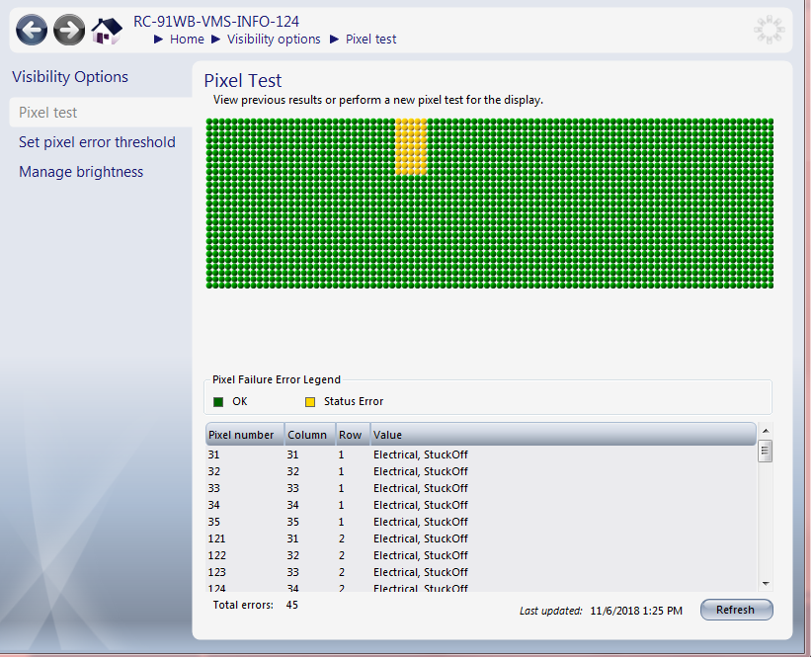
Task: Go to Visibility options breadcrumb link
Action: coord(274,40)
